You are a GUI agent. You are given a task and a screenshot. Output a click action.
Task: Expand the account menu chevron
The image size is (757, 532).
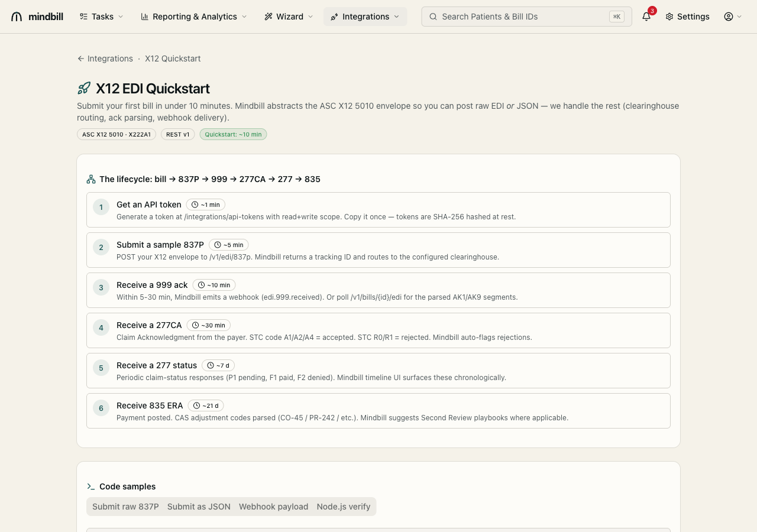(739, 17)
